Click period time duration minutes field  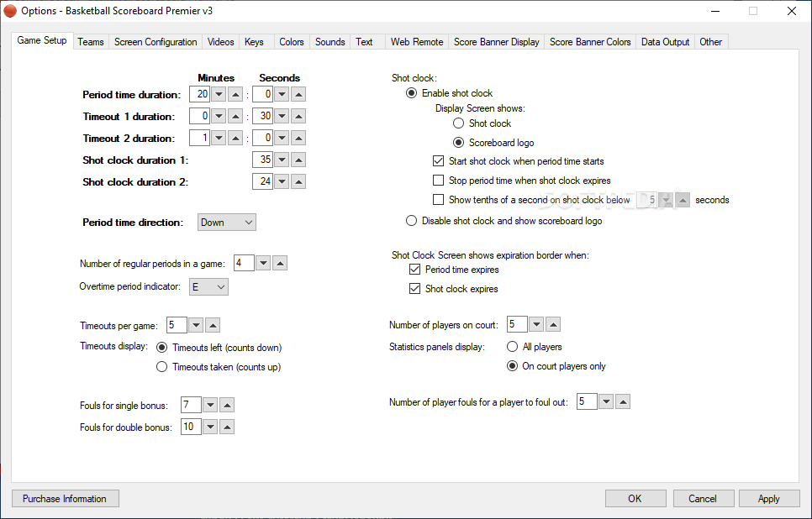[199, 94]
